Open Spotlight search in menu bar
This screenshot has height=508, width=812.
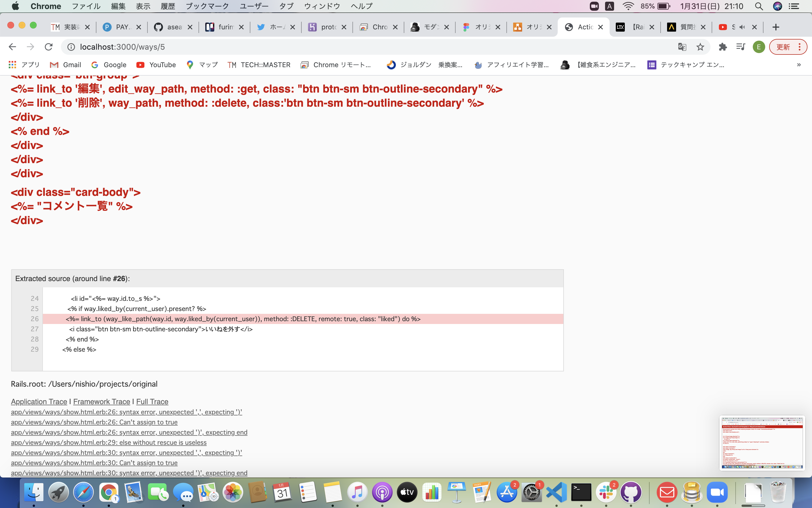click(x=759, y=6)
